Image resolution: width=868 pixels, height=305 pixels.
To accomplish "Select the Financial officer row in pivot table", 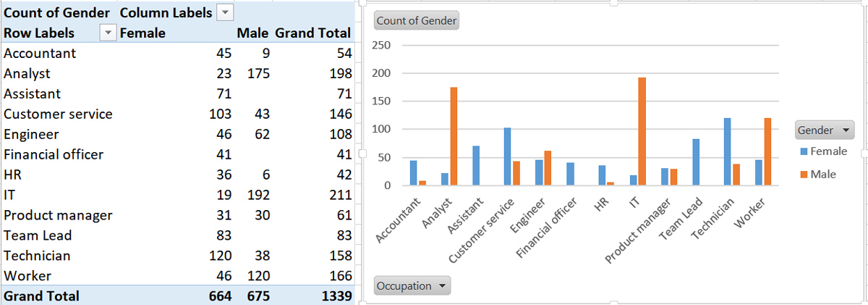I will click(x=54, y=154).
